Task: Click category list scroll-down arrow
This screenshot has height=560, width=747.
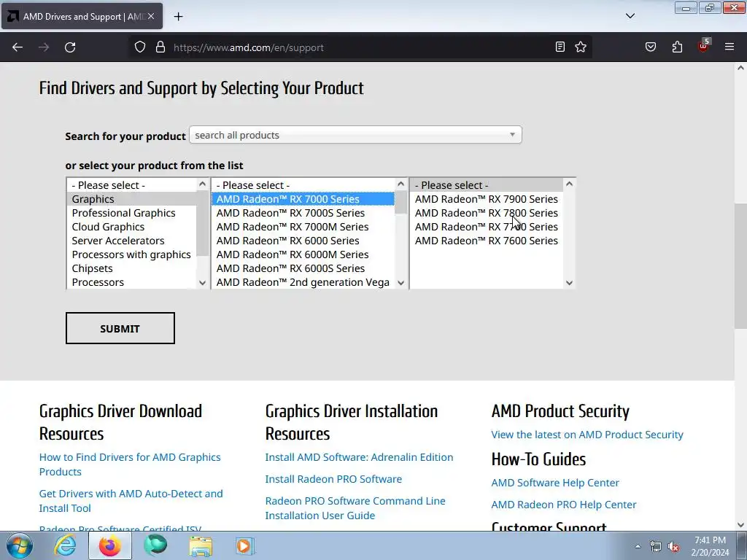Action: coord(203,283)
